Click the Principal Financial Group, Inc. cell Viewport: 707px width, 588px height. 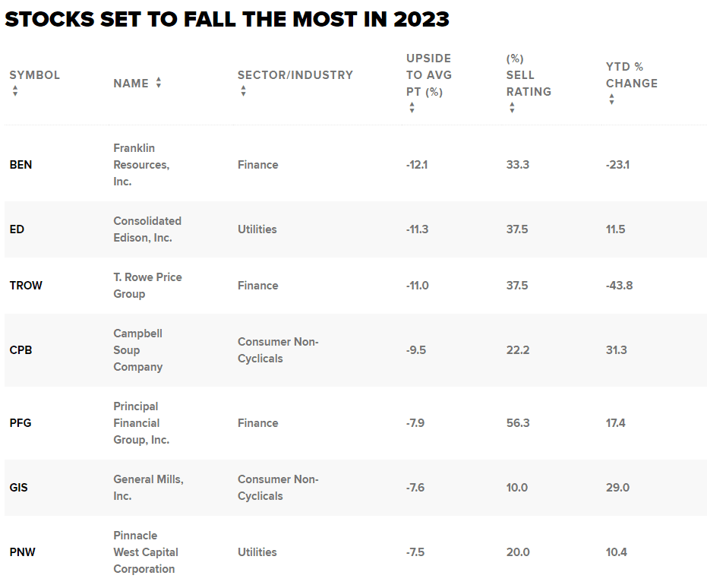pyautogui.click(x=141, y=423)
